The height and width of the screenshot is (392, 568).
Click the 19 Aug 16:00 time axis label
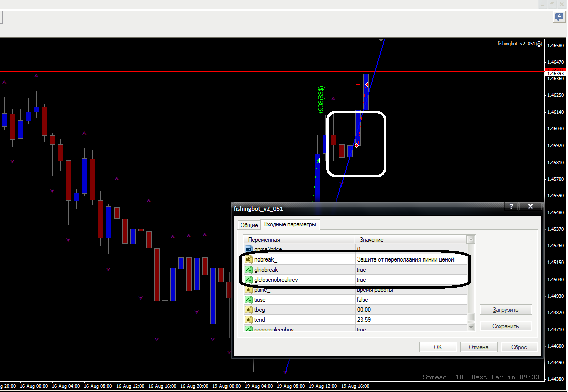point(356,386)
